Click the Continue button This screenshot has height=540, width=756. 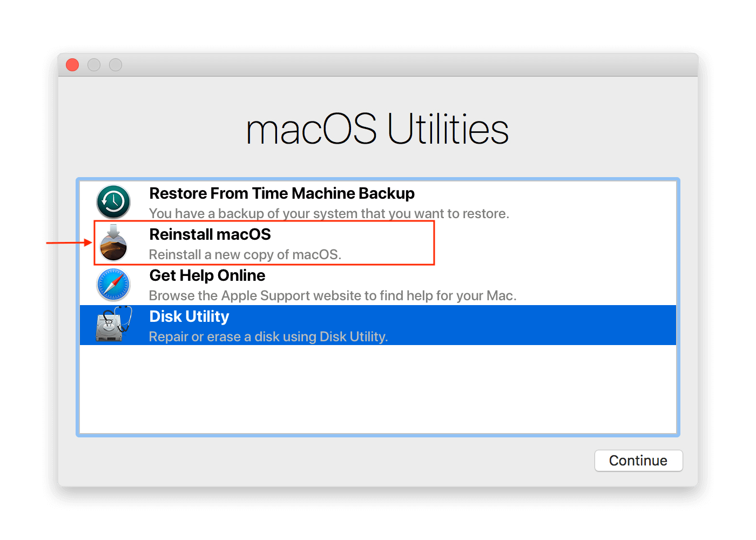(x=638, y=461)
